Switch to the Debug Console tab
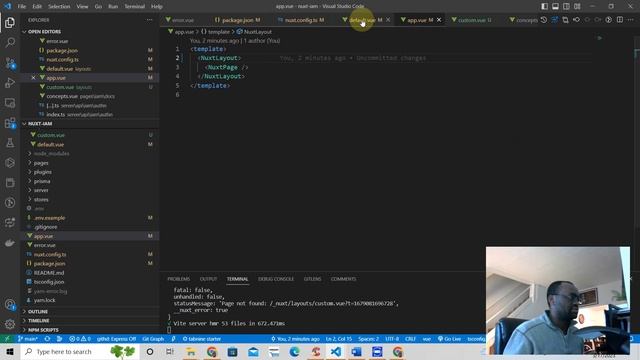Screen dimensions: 640x360 click(x=276, y=279)
